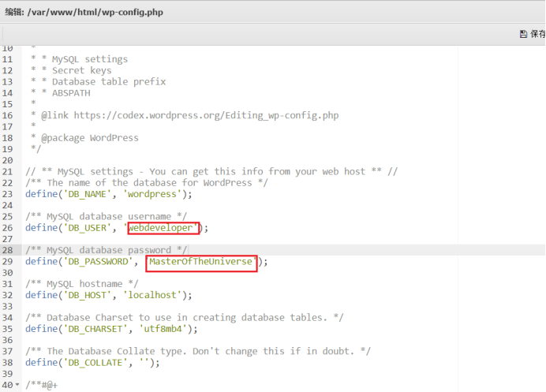This screenshot has width=546, height=392.
Task: Click the 'Database table prefix' comment line
Action: 98,81
